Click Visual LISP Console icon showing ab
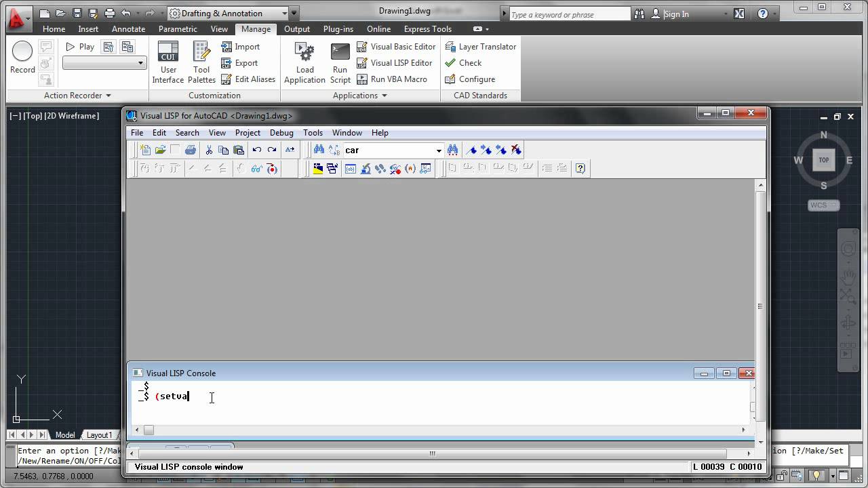Viewport: 868px width, 488px height. click(x=351, y=169)
